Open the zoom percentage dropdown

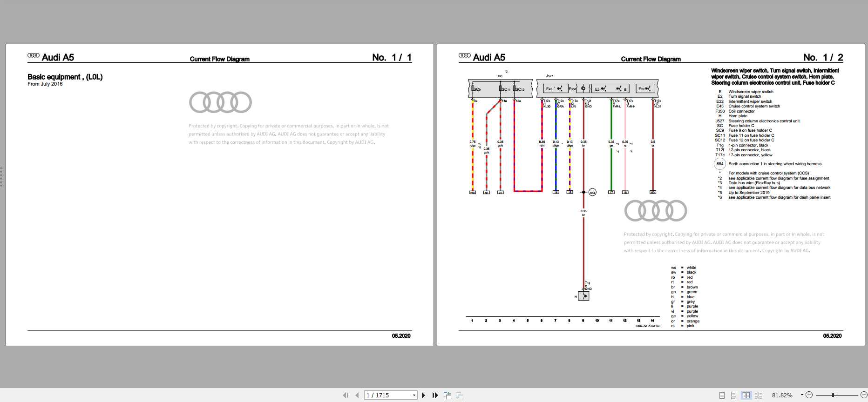point(802,395)
